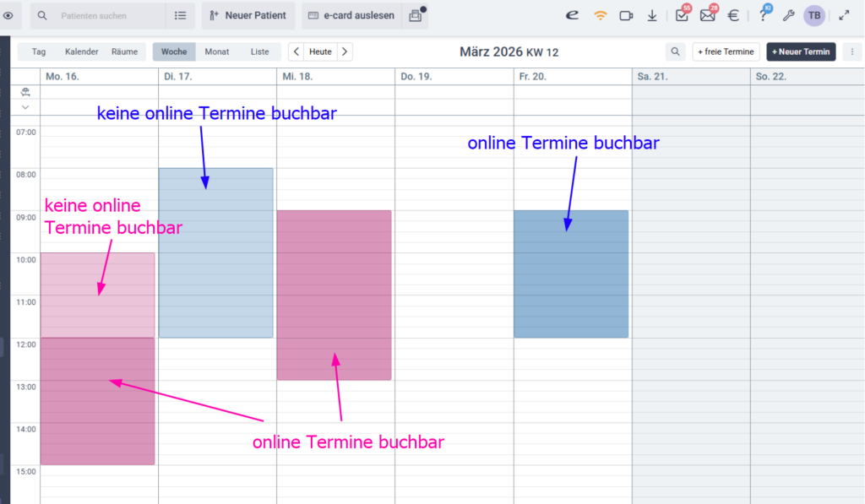Viewport: 865px width, 504px height.
Task: Click the download arrow icon
Action: (x=652, y=16)
